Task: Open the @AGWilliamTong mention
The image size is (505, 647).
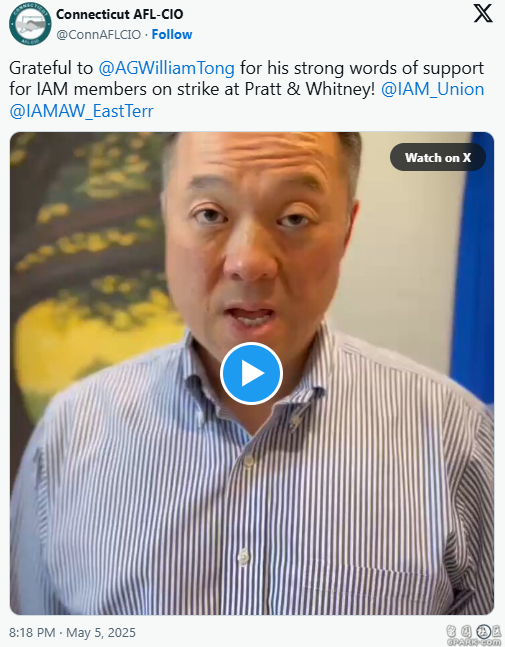Action: 166,68
